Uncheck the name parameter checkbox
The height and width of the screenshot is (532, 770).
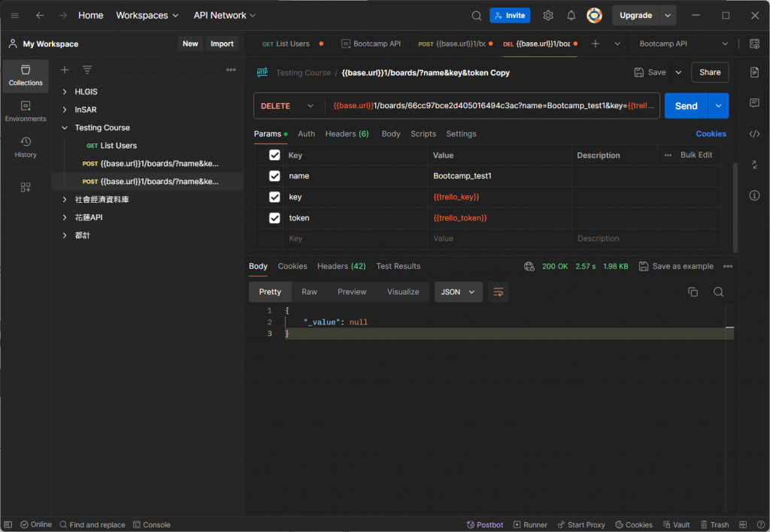pos(274,176)
